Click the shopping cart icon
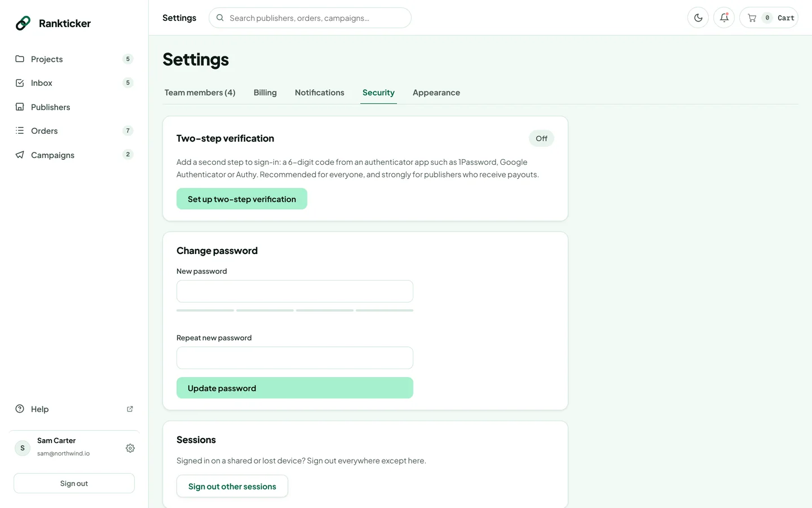Image resolution: width=812 pixels, height=508 pixels. (752, 18)
